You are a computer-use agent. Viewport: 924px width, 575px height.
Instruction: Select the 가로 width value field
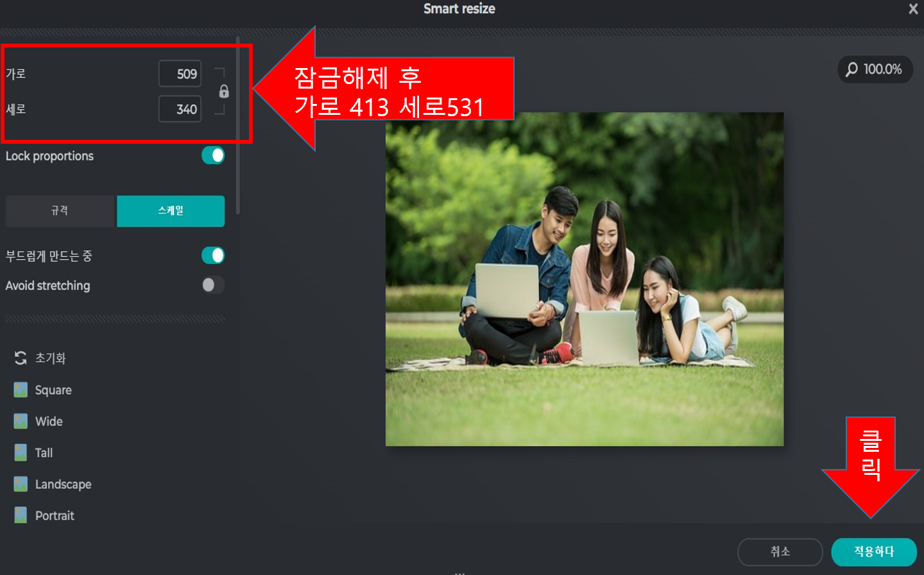click(x=180, y=73)
